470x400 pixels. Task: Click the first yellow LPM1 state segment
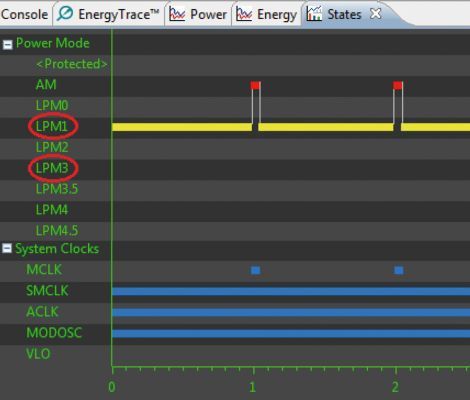coord(182,127)
